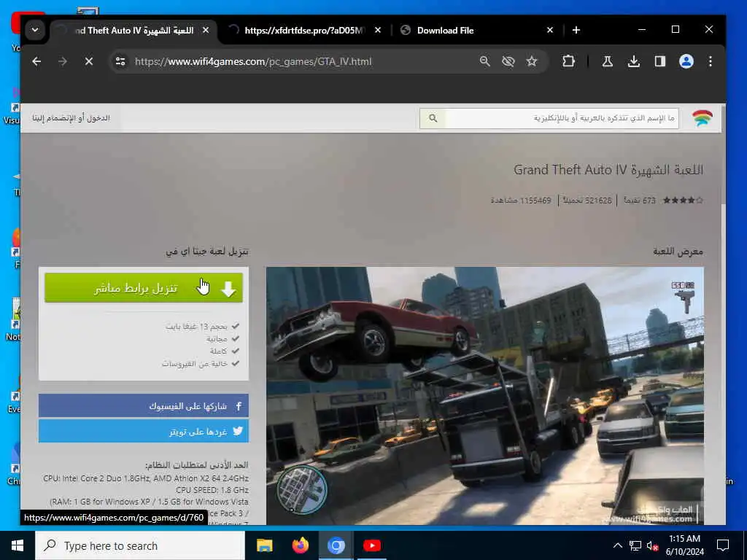Open site information icon in address bar

coord(120,61)
